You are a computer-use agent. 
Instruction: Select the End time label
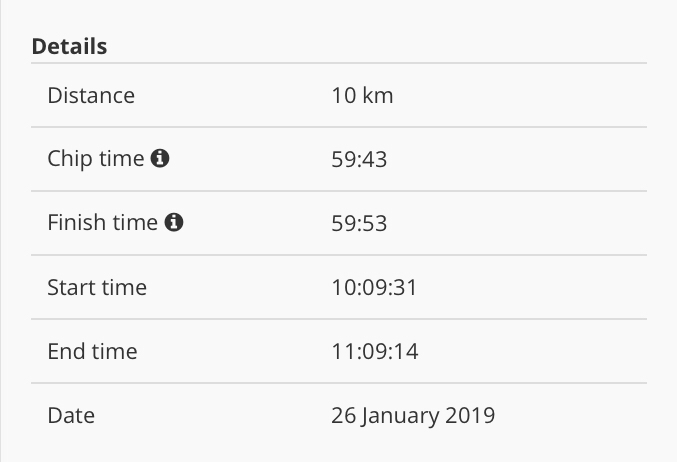(x=92, y=352)
